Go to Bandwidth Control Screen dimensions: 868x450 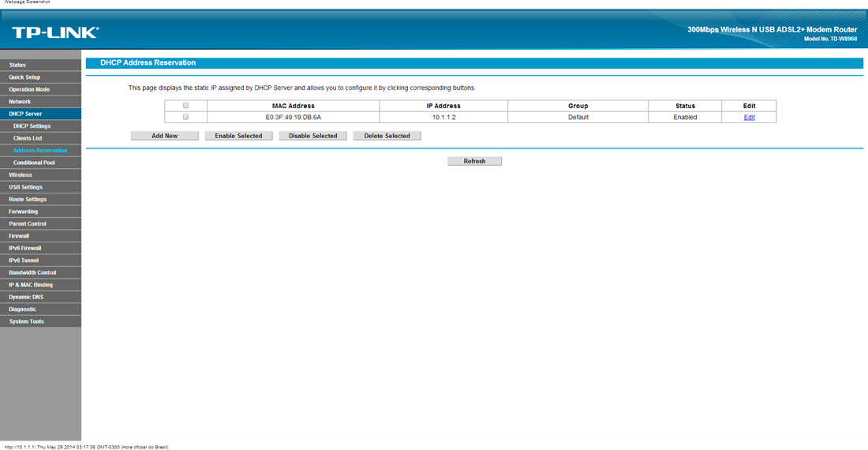(x=40, y=272)
